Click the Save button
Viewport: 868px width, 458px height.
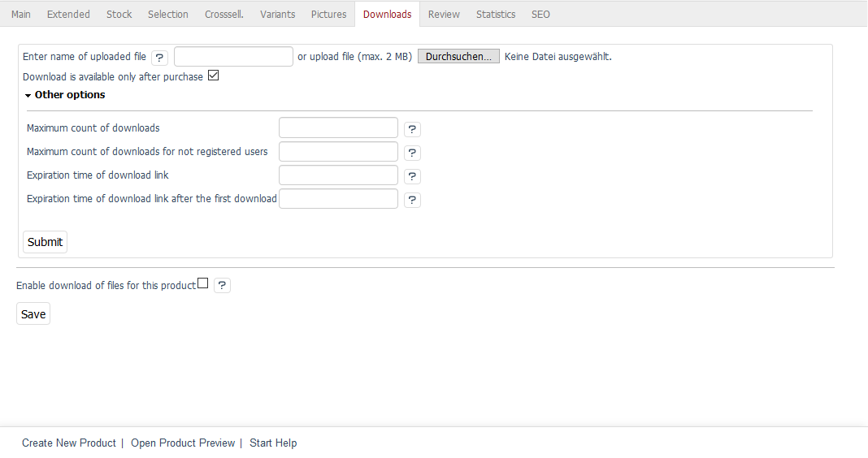pyautogui.click(x=33, y=314)
